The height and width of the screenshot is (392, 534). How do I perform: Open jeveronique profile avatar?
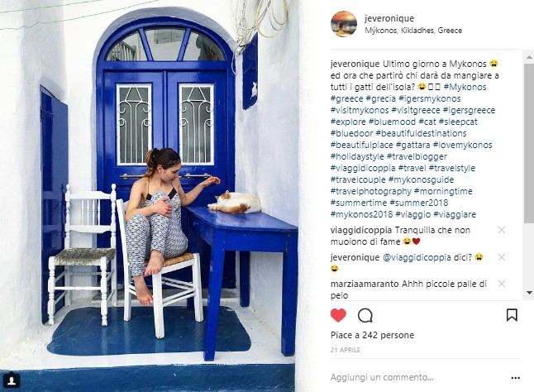(344, 24)
